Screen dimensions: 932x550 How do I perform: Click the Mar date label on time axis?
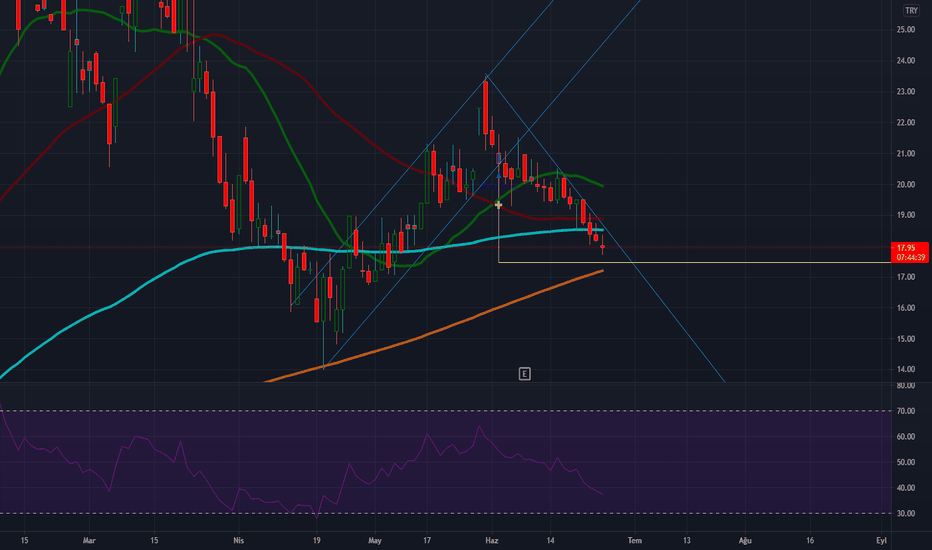(89, 540)
